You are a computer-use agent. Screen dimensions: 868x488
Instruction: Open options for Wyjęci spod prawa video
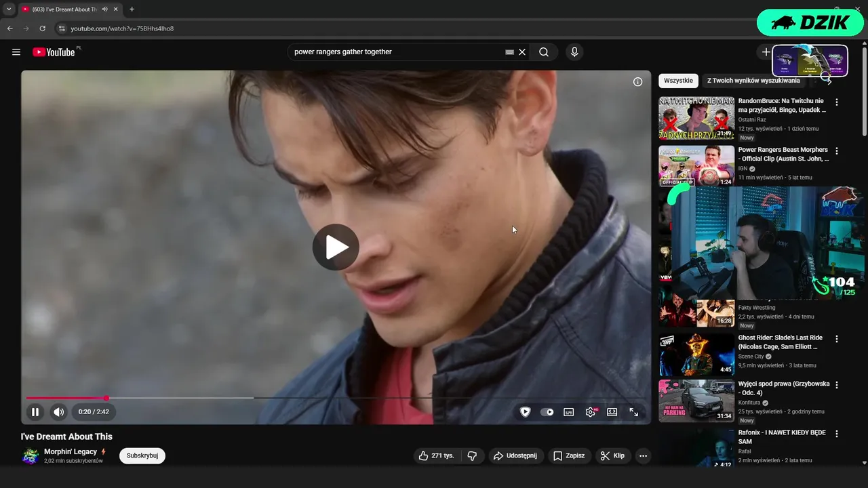[x=837, y=385]
